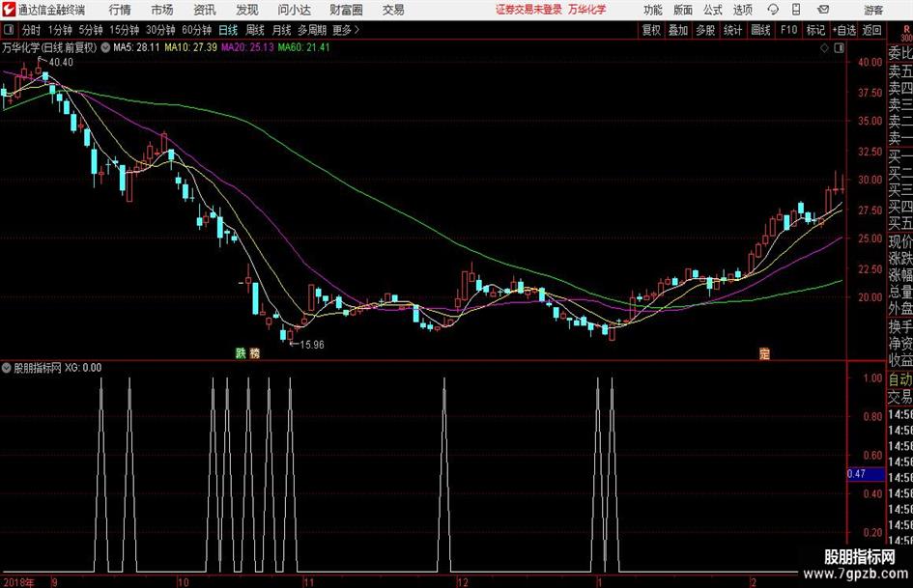Click the 标记 mark button
Screen dimensions: 913x588
pyautogui.click(x=815, y=30)
